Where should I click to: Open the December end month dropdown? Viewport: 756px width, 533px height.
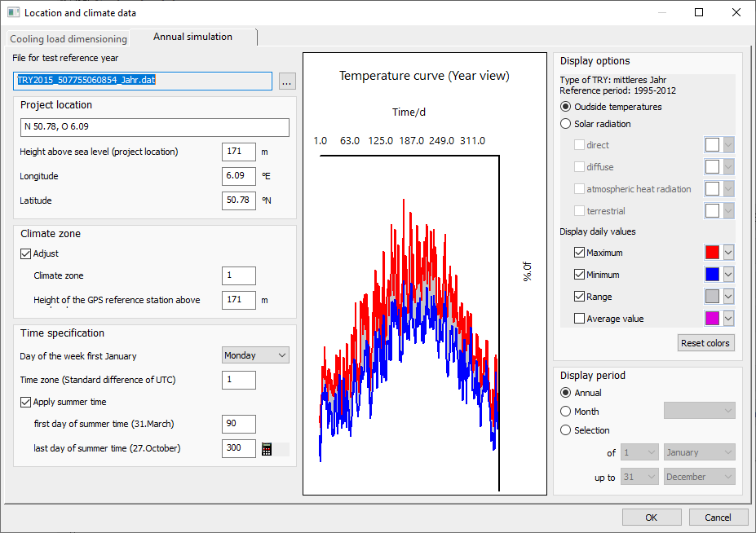pyautogui.click(x=700, y=477)
